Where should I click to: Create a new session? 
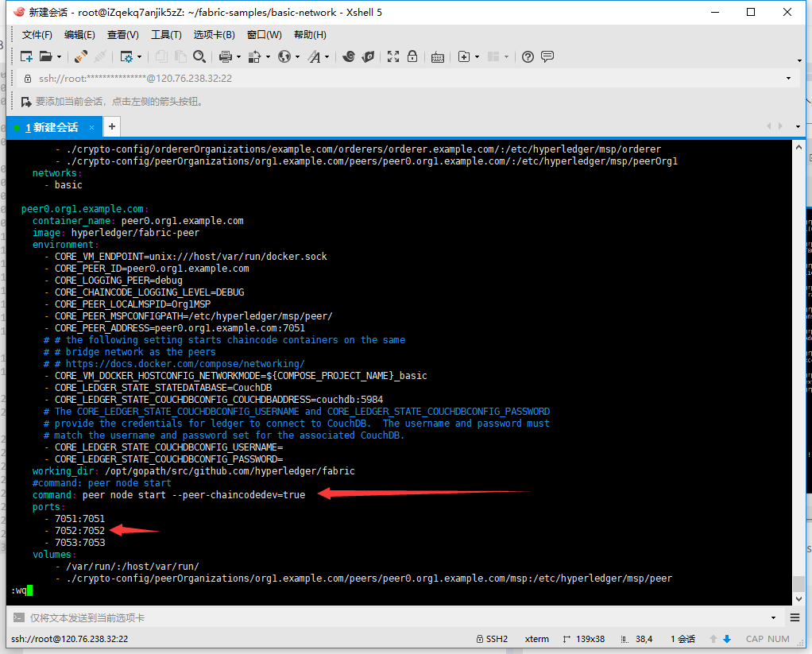(x=26, y=56)
